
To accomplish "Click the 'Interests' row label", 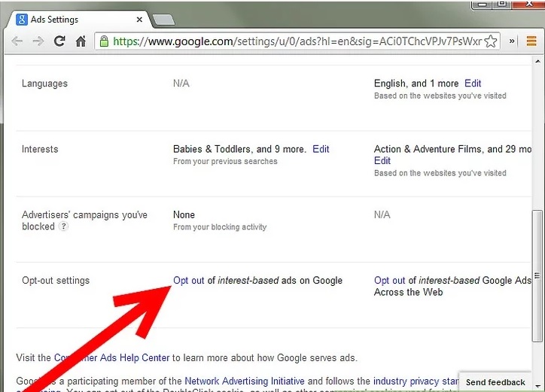I will (40, 149).
